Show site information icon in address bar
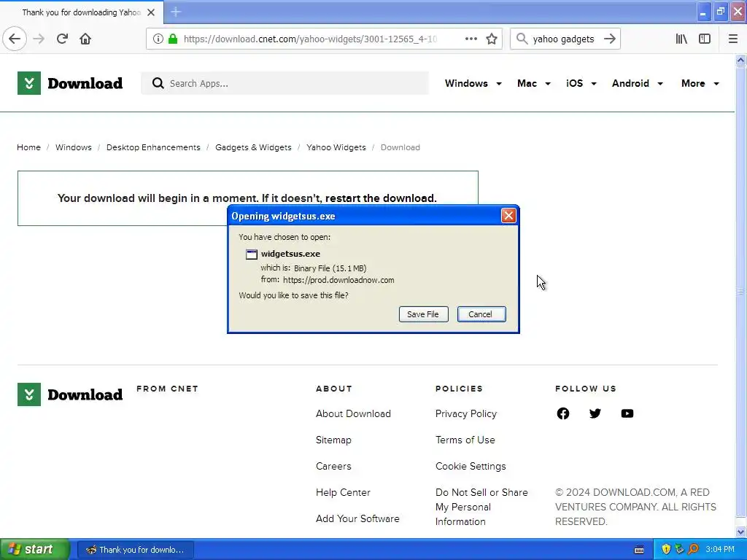Screen dimensions: 747x560 158,39
